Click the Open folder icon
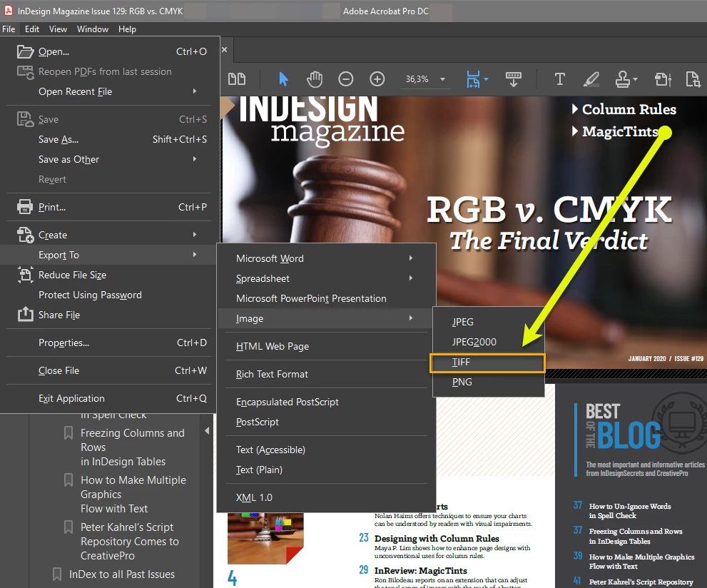Viewport: 707px width, 588px height. 25,51
